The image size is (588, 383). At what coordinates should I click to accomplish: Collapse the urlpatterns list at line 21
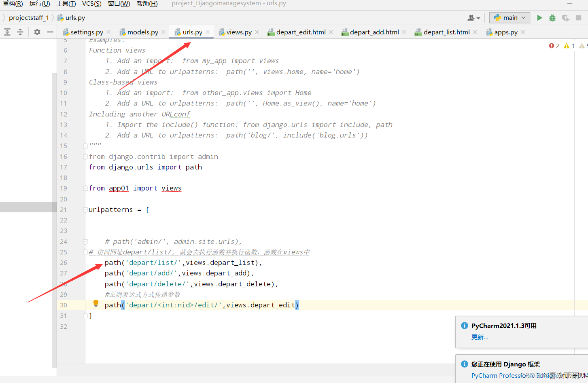85,209
